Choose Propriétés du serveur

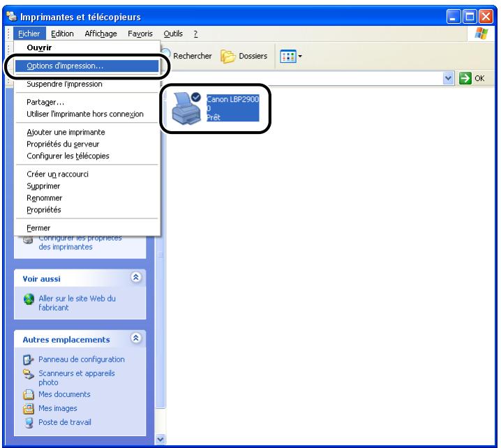pyautogui.click(x=87, y=144)
